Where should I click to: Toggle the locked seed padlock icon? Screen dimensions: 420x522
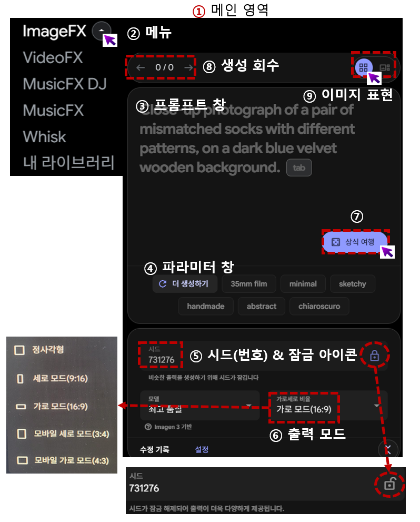pyautogui.click(x=375, y=356)
